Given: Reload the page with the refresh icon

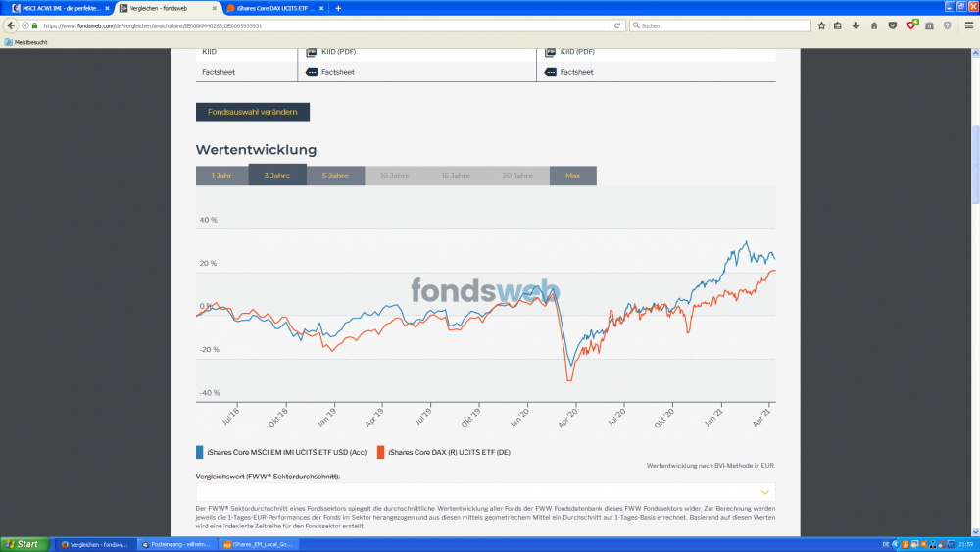Looking at the screenshot, I should [616, 25].
